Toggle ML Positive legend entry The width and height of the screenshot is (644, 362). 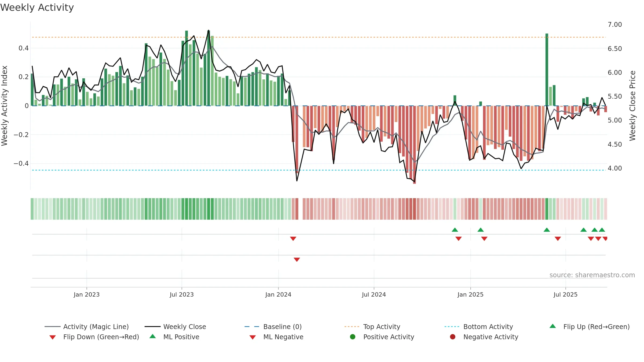tap(174, 337)
